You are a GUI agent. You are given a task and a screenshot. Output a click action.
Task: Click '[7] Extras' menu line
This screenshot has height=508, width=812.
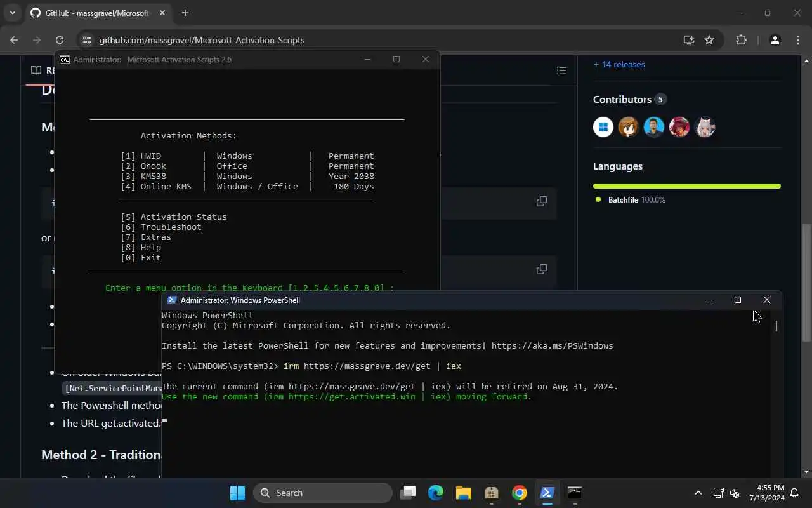(x=146, y=237)
